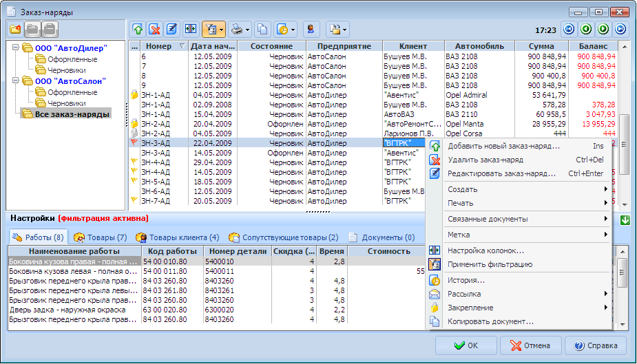Screen dimensions: 637x364
Task: Open 'Связанные документы' submenu
Action: 488,219
